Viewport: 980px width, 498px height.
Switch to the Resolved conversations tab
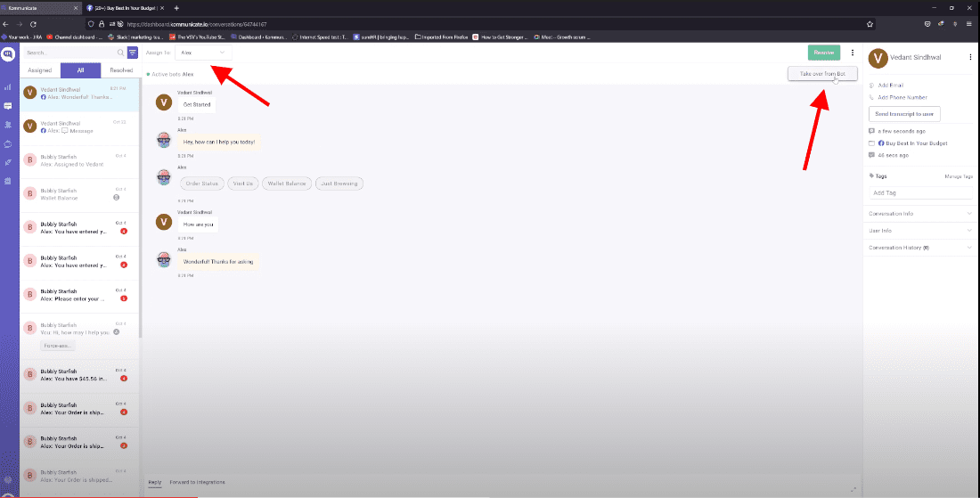click(x=120, y=70)
